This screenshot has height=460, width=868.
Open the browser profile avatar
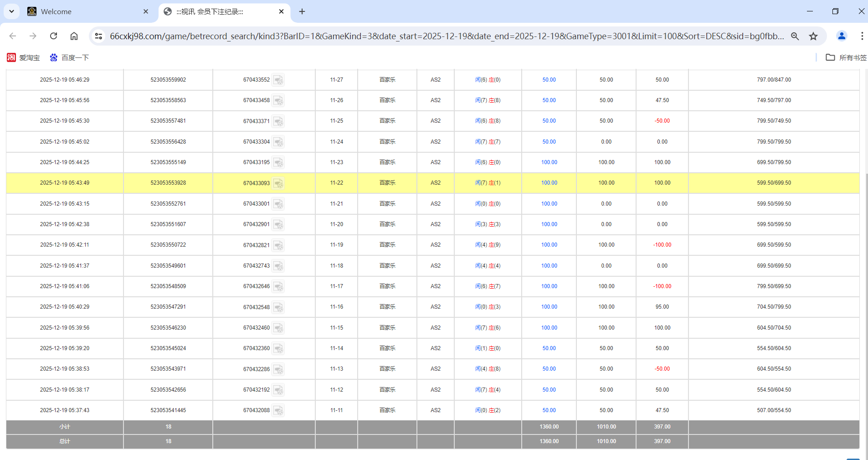(x=842, y=36)
